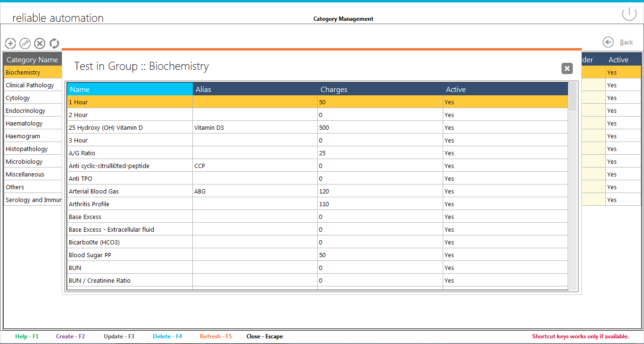Click the ABG alias cell

pyautogui.click(x=255, y=191)
